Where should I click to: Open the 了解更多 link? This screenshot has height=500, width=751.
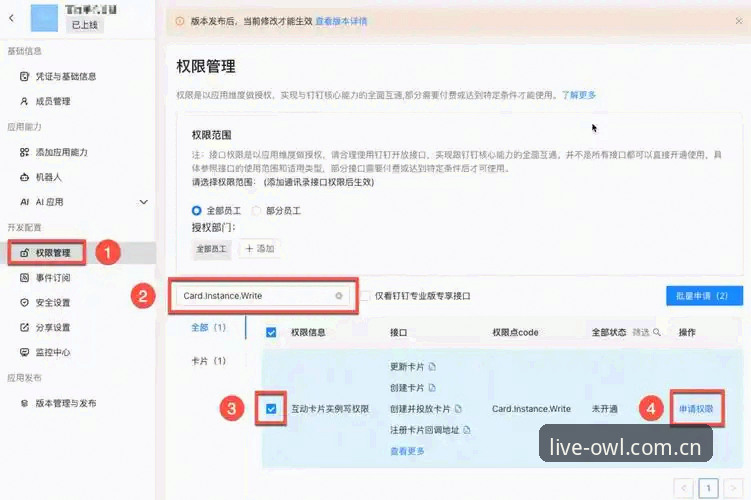(x=579, y=95)
